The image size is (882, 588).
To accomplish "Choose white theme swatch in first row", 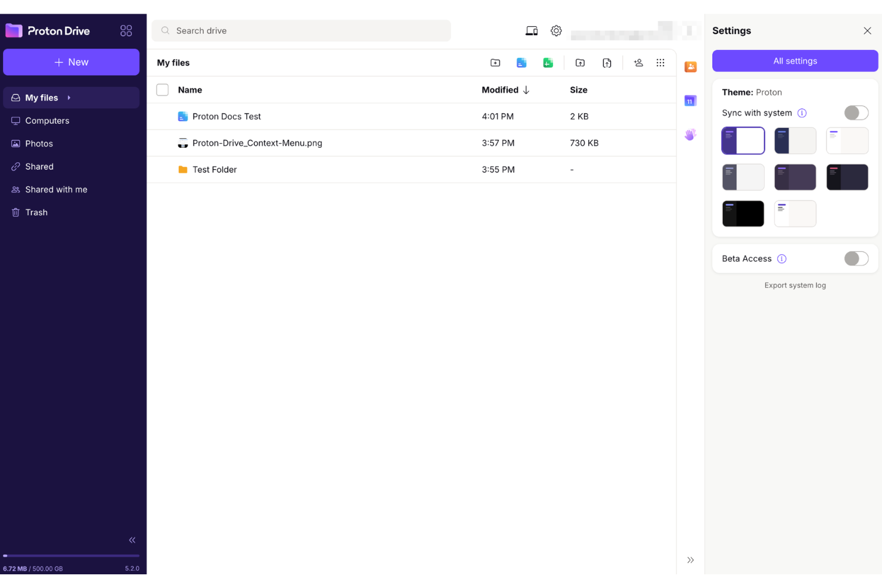I will (x=847, y=141).
